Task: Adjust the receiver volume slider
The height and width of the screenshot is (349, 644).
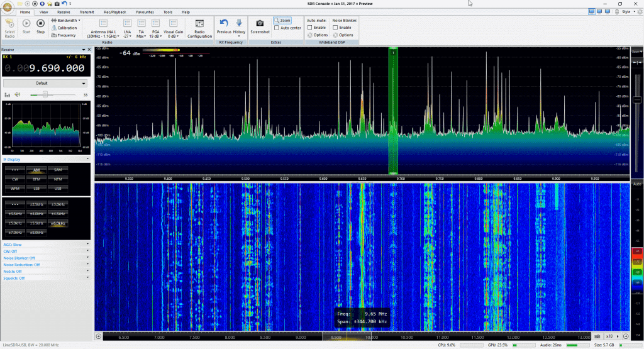Action: (44, 94)
